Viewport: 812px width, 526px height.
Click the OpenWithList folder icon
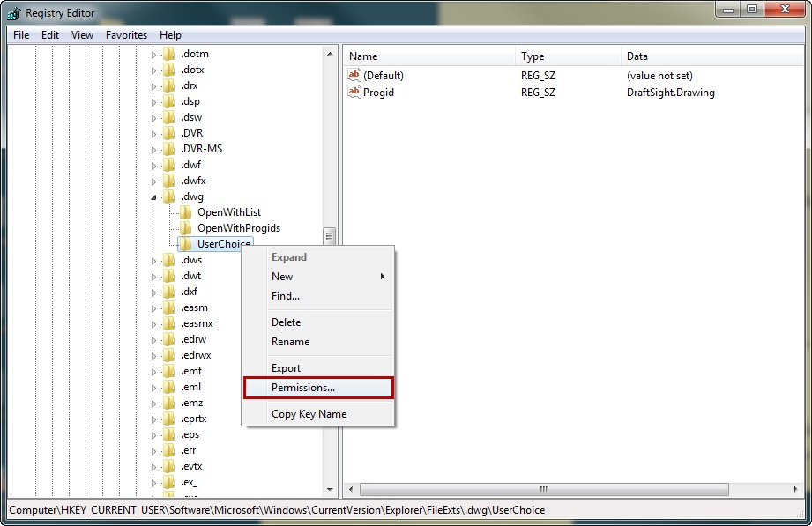click(x=185, y=213)
